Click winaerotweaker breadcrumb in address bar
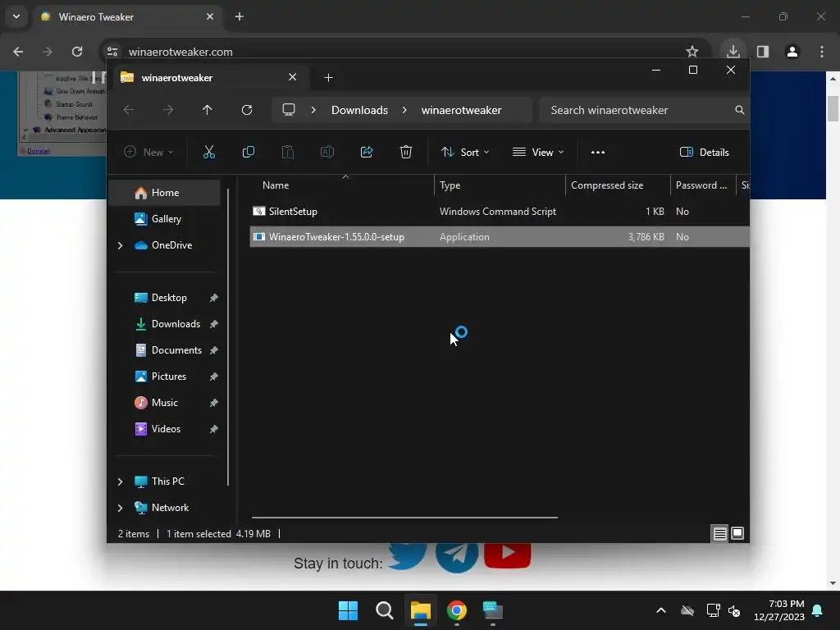 [x=461, y=110]
